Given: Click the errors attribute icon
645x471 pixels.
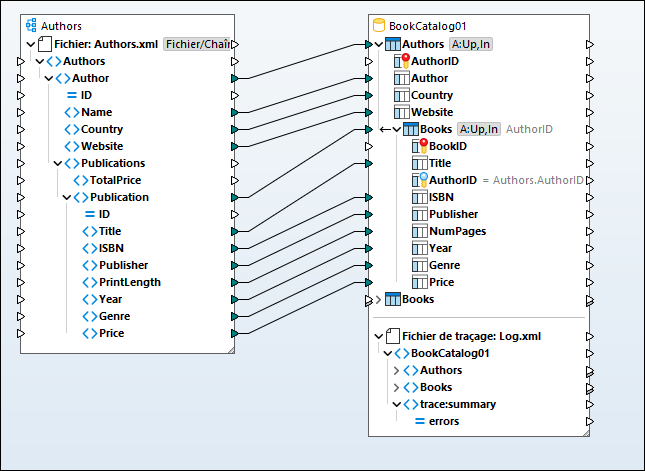Looking at the screenshot, I should coord(420,421).
